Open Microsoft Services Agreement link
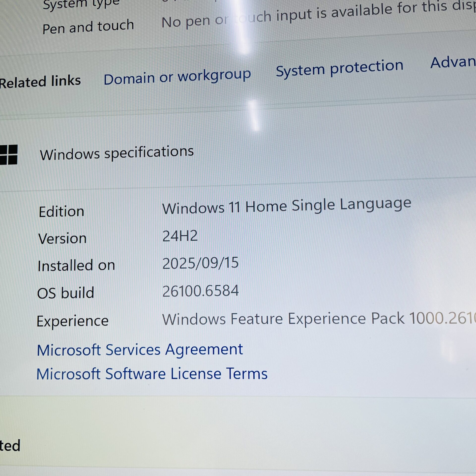 point(140,350)
